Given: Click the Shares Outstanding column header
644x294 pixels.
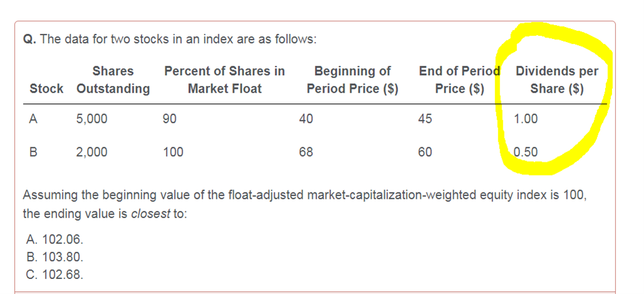Looking at the screenshot, I should [x=113, y=80].
